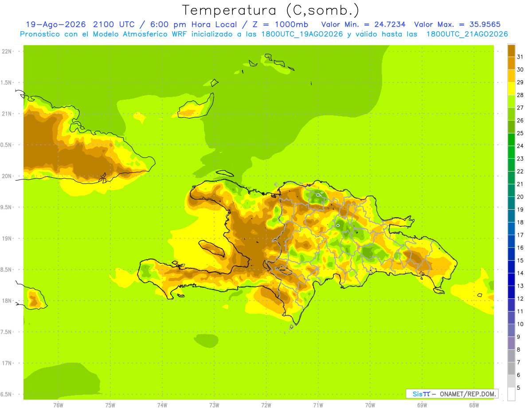Viewport: 532px width, 411px height.
Task: Click the "68W" longitude axis label
Action: (474, 405)
